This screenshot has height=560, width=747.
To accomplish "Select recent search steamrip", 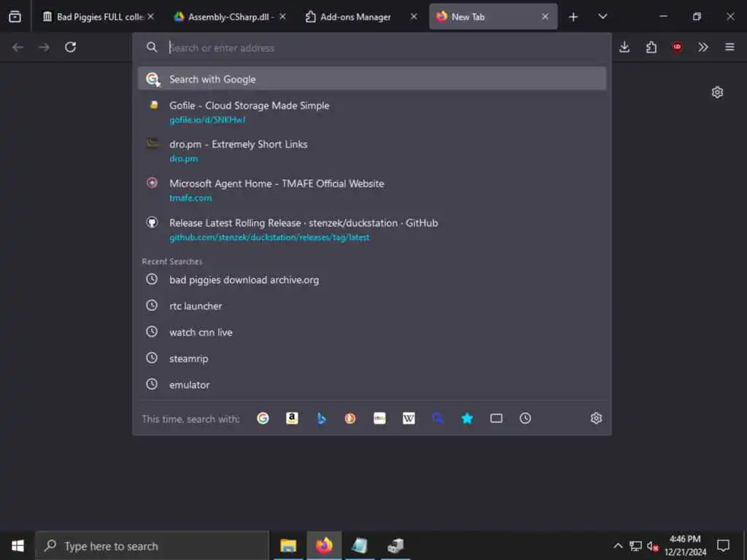I will click(371, 358).
